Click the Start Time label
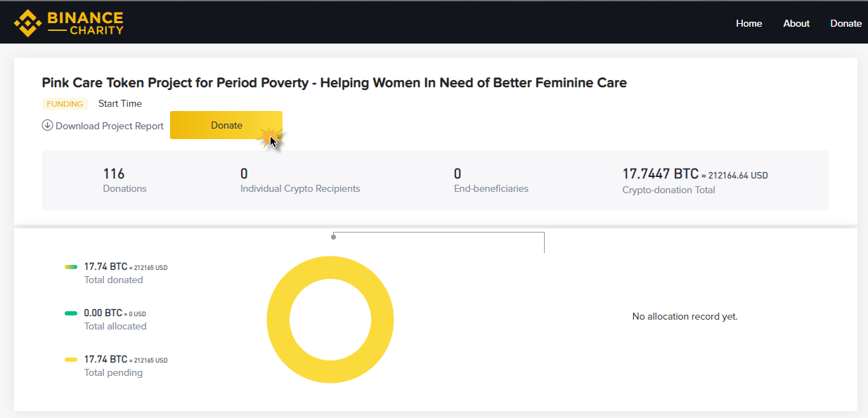868x418 pixels. [120, 104]
